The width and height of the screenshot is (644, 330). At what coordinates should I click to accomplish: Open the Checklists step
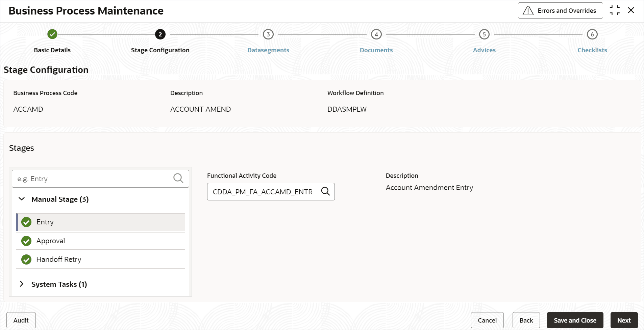(592, 50)
